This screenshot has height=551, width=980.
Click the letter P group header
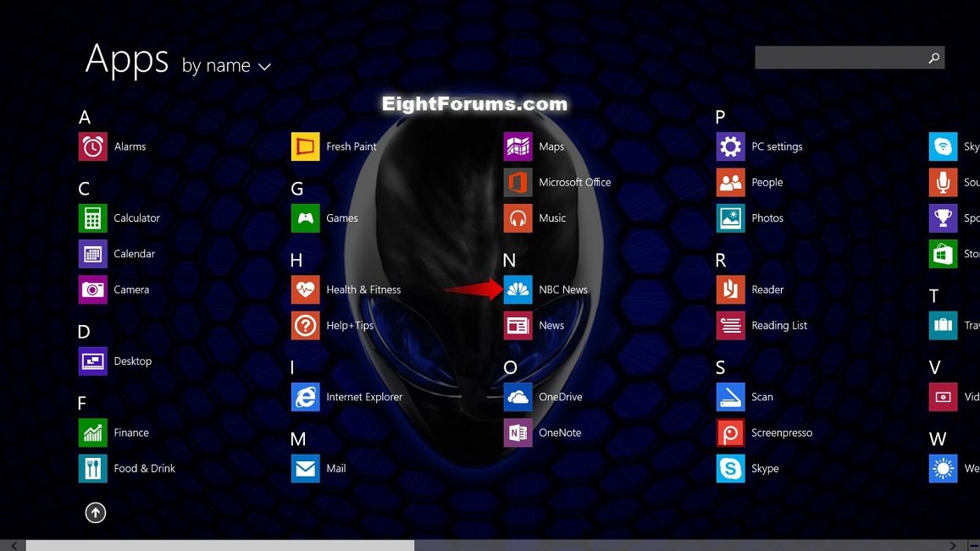[x=721, y=117]
